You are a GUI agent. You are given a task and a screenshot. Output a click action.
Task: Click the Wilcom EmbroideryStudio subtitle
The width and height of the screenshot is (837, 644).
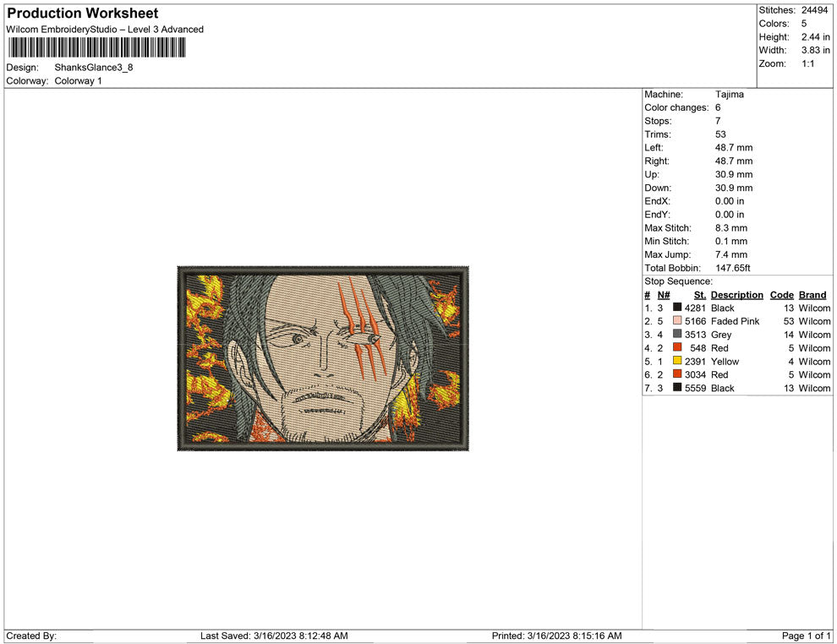[105, 30]
